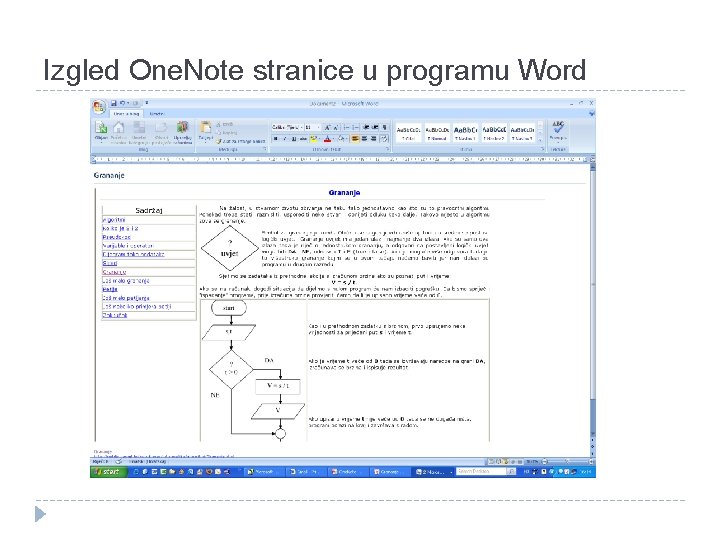
Task: Expand the styles gallery arrow
Action: [x=540, y=139]
